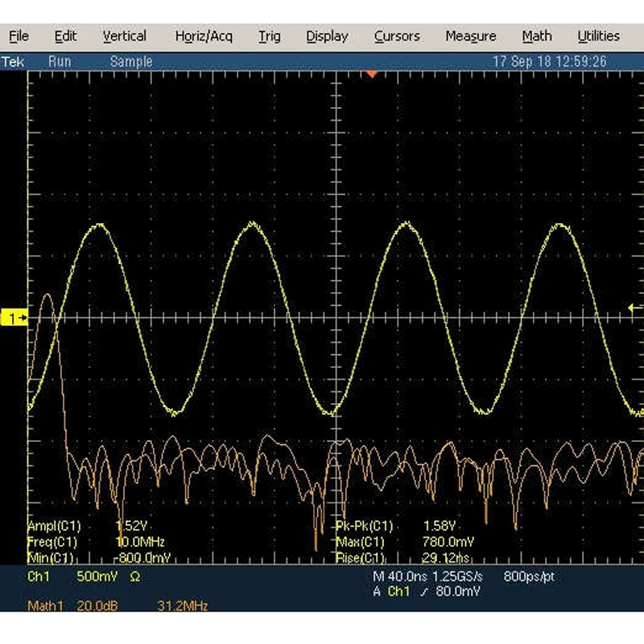Click the Sample acquisition mode label

pyautogui.click(x=131, y=62)
